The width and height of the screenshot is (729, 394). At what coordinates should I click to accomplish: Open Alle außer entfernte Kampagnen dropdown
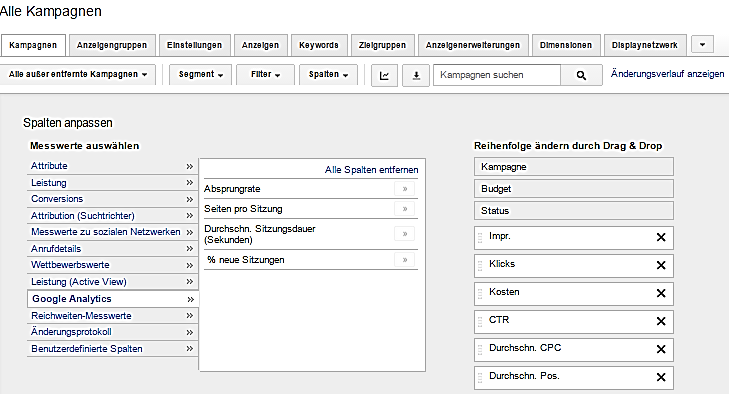(x=78, y=74)
